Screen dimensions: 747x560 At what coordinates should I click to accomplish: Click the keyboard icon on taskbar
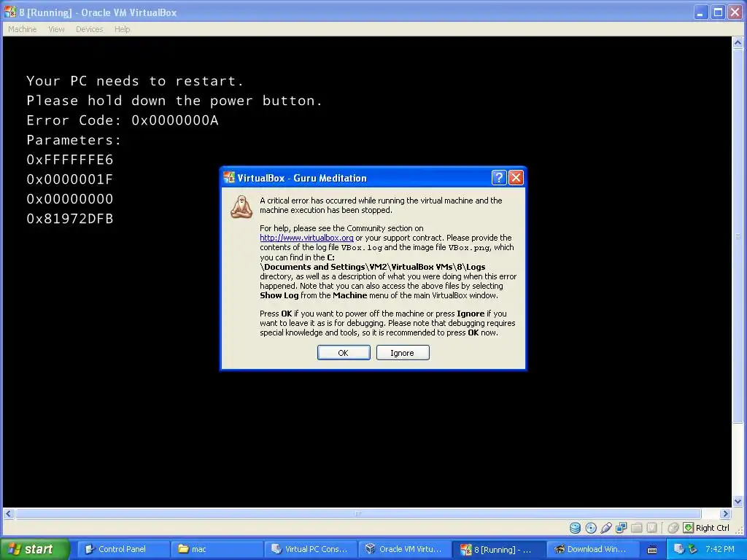click(652, 550)
